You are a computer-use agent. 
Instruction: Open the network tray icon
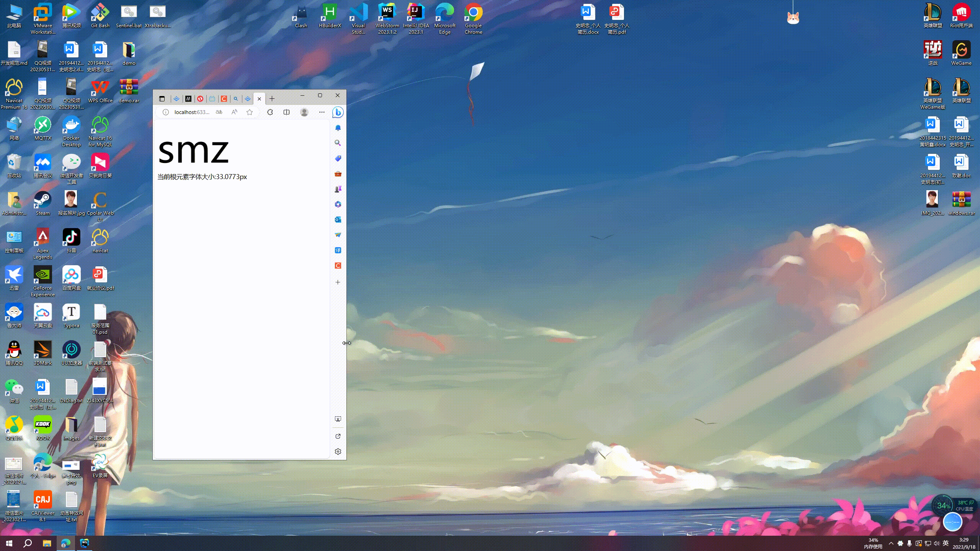click(x=928, y=543)
